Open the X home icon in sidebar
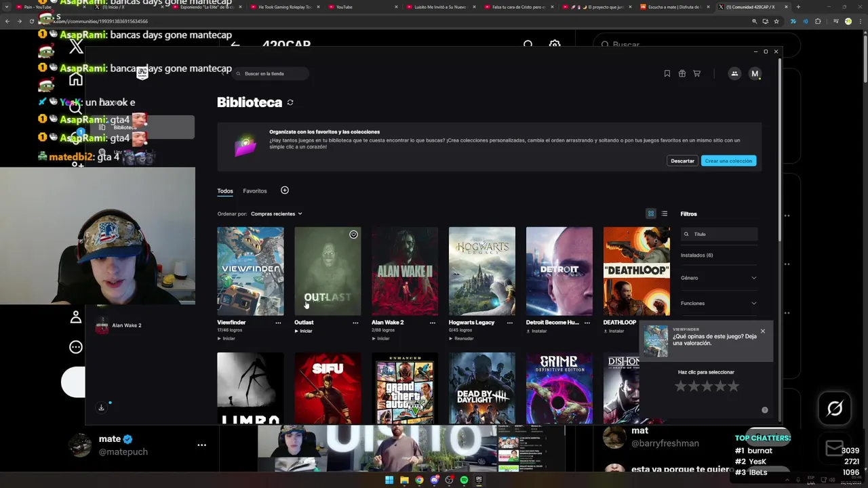This screenshot has width=868, height=488. 76,79
